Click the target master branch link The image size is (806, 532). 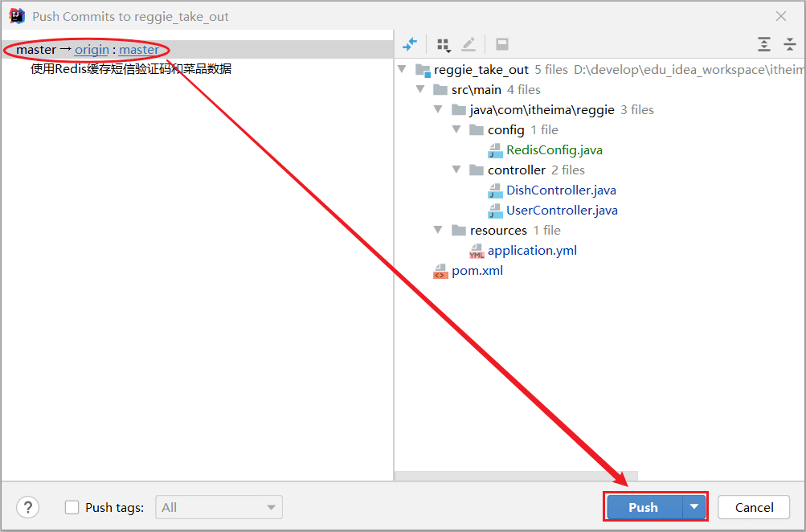(139, 50)
